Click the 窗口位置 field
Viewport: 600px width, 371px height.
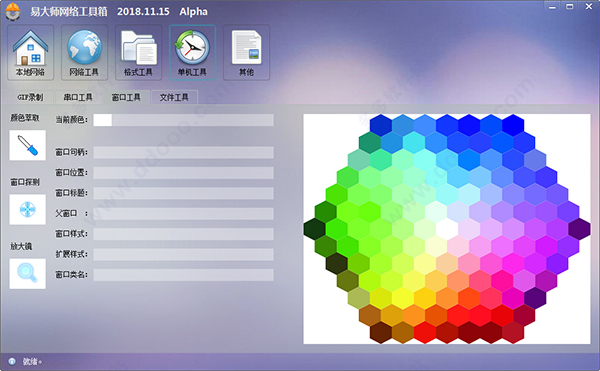pyautogui.click(x=184, y=172)
